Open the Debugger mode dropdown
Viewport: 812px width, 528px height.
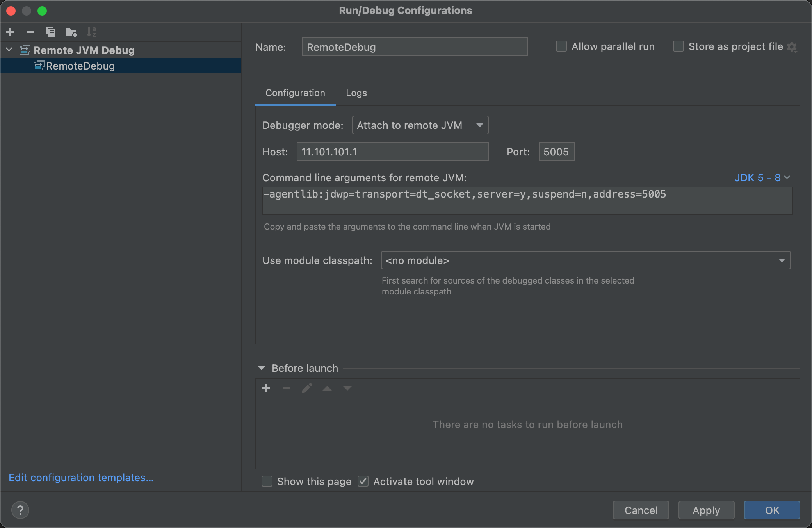coord(420,125)
